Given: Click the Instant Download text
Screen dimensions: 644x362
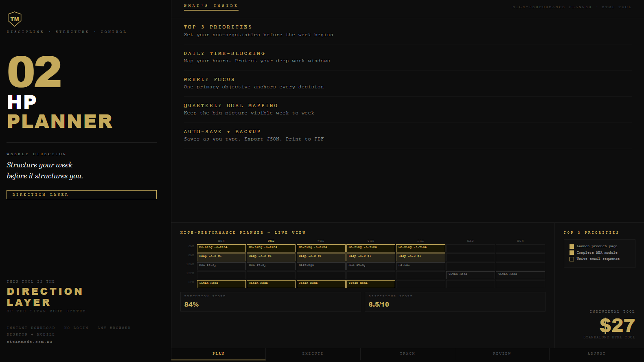Looking at the screenshot, I should (31, 328).
